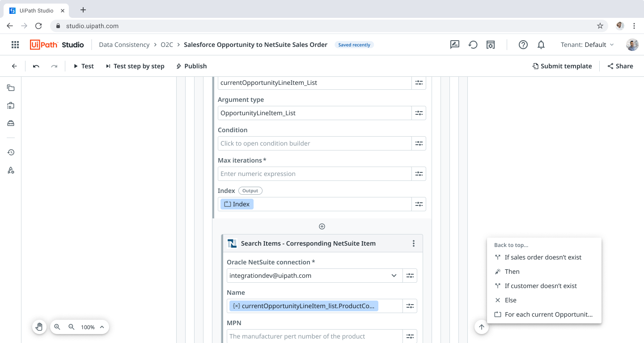Click Back to top... heading
This screenshot has height=343, width=644.
click(511, 245)
